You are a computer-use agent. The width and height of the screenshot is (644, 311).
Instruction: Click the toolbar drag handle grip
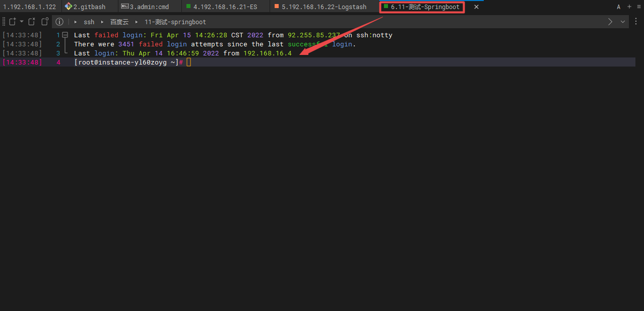4,22
